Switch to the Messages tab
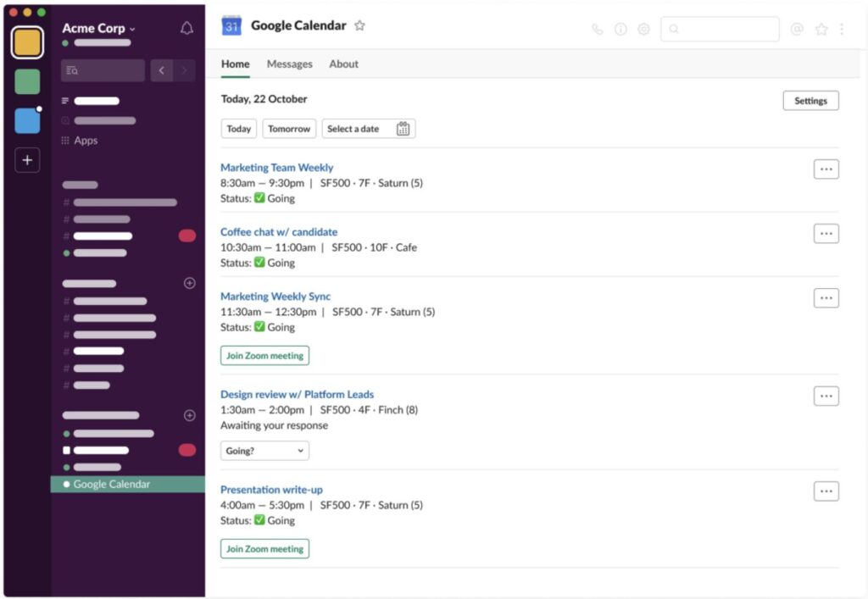Image resolution: width=868 pixels, height=599 pixels. pyautogui.click(x=290, y=64)
